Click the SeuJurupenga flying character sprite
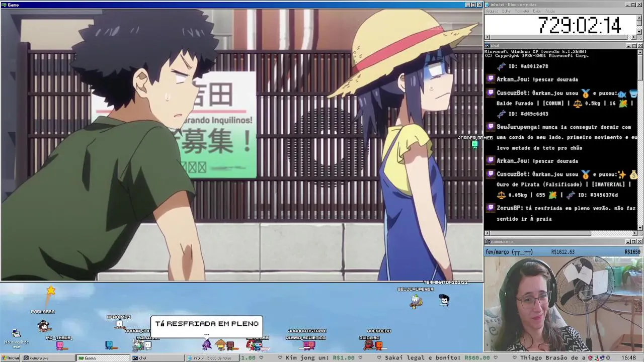The height and width of the screenshot is (362, 644). tap(416, 301)
